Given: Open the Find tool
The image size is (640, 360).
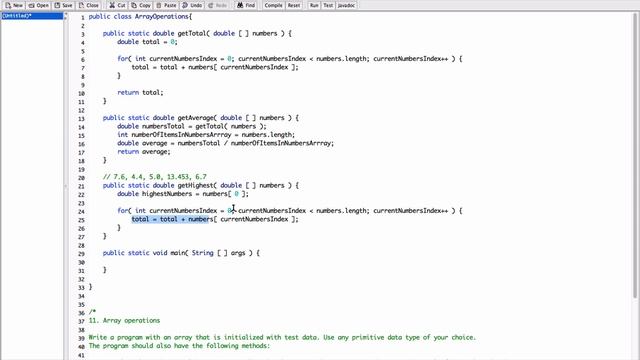Looking at the screenshot, I should pos(246,5).
